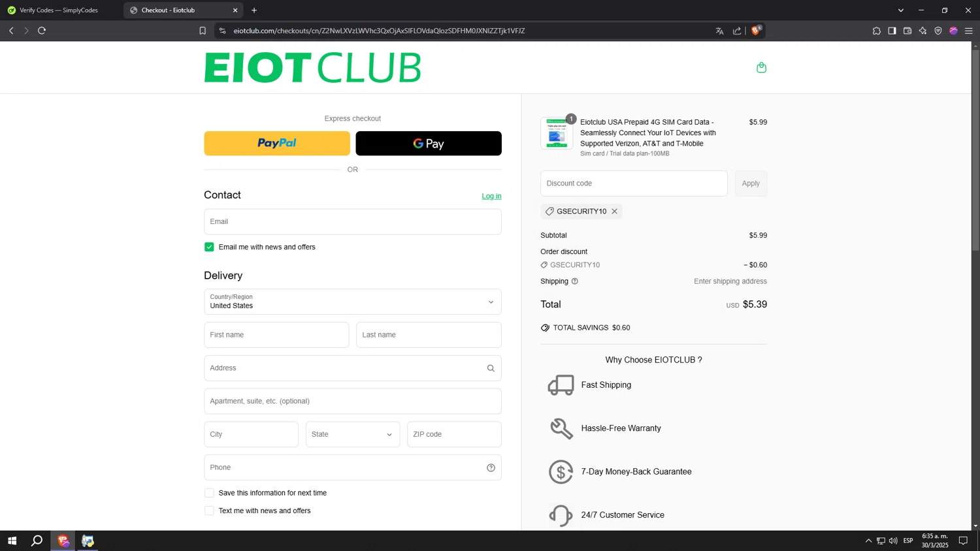
Task: Open the notification center icon
Action: 963,541
